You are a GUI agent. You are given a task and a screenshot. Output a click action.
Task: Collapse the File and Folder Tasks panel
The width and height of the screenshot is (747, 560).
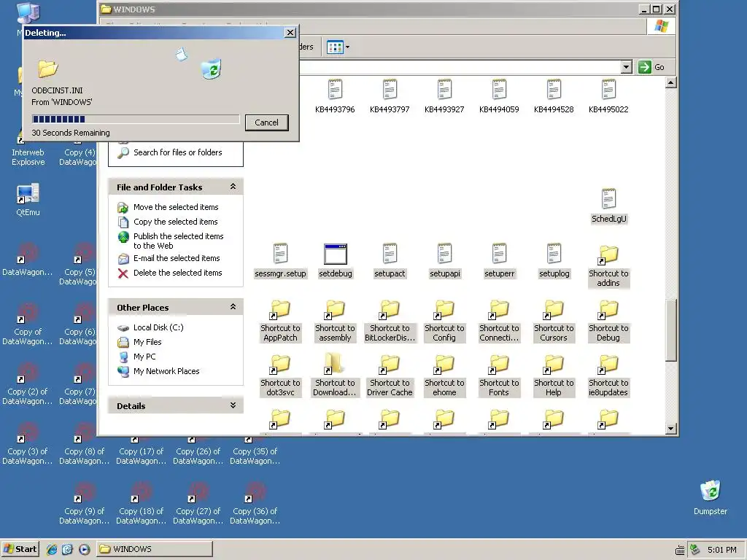click(x=233, y=187)
